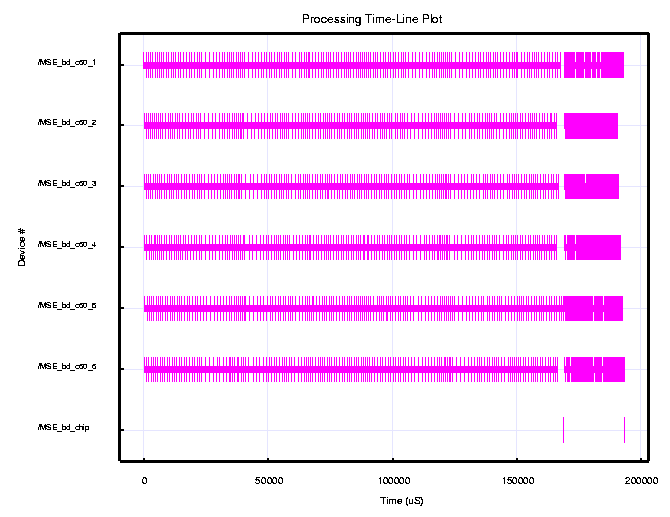
Task: Click the end block of c60_4 timeline
Action: 596,247
